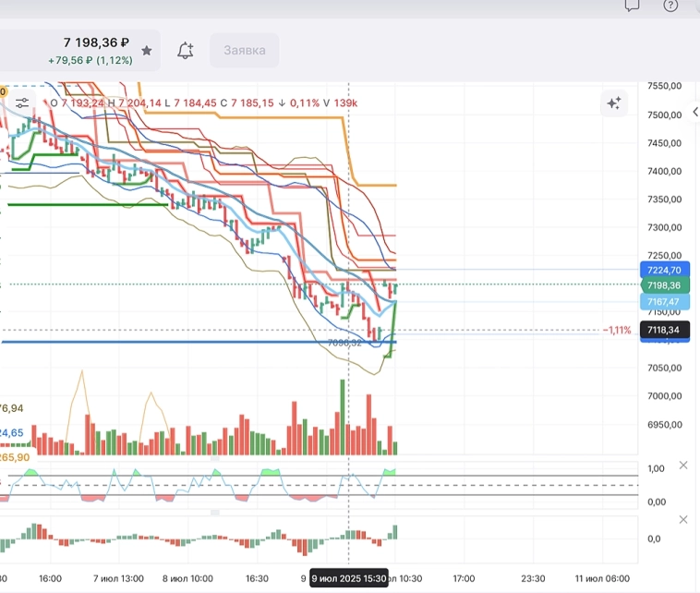Click the light blue 7167,47 price label
The height and width of the screenshot is (593, 700).
tap(664, 301)
